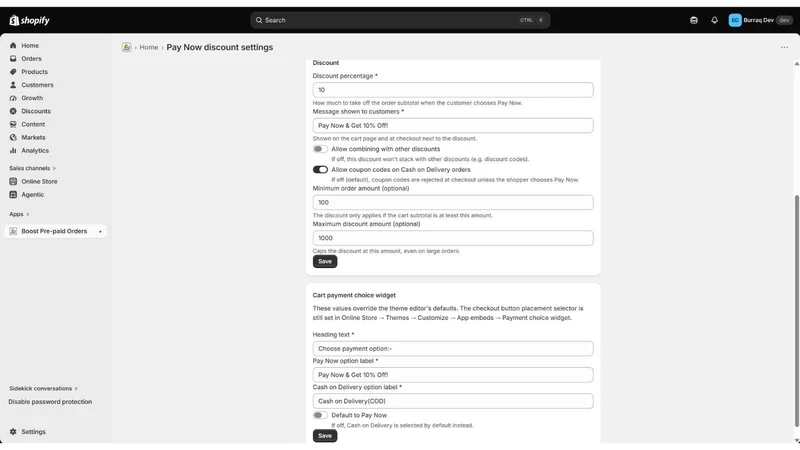
Task: Click the Home breadcrumb link
Action: click(x=149, y=47)
